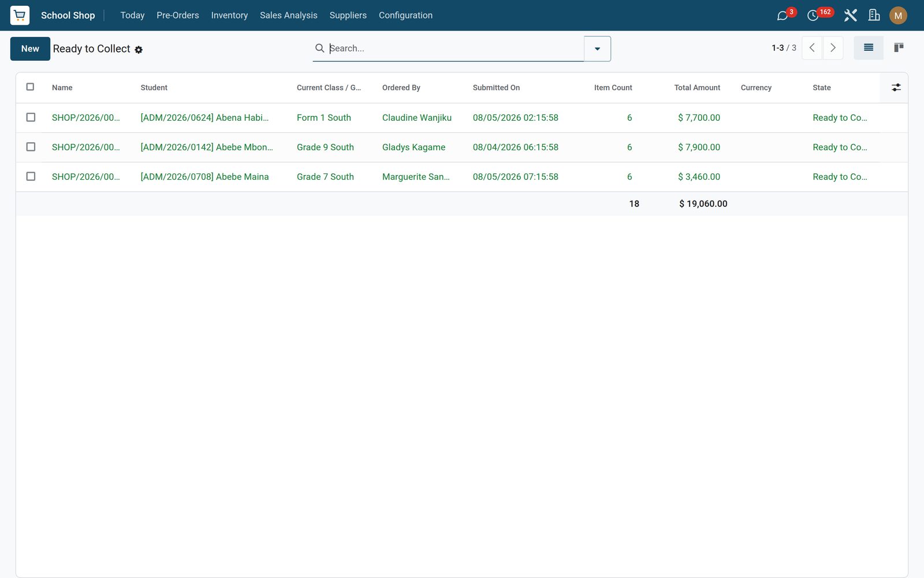Open the Configuration menu
Screen dimensions: 924x578
(405, 16)
